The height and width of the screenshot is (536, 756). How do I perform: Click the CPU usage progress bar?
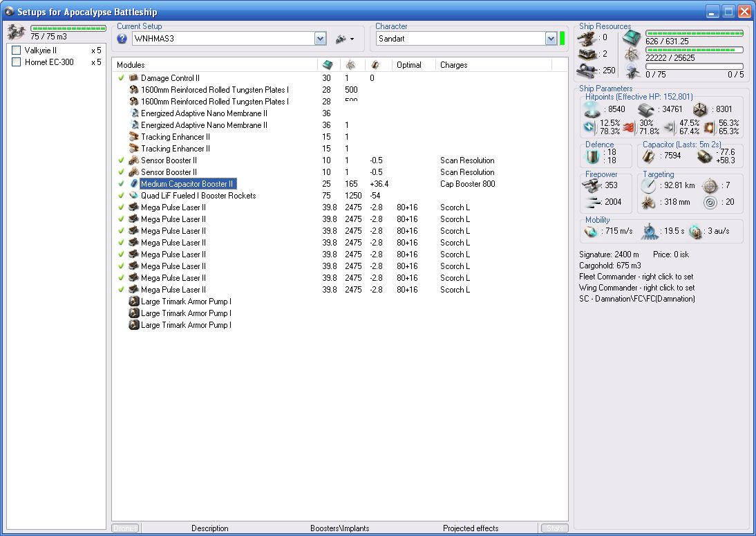[x=694, y=33]
